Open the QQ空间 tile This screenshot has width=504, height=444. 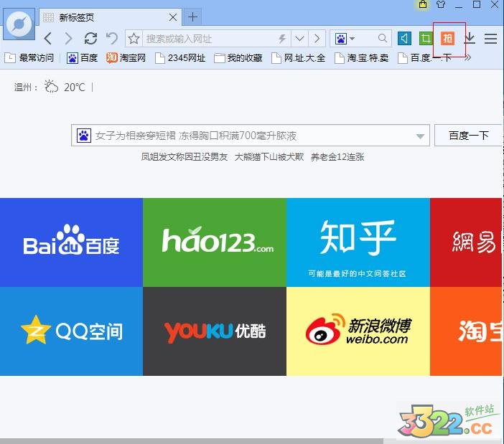coord(71,331)
